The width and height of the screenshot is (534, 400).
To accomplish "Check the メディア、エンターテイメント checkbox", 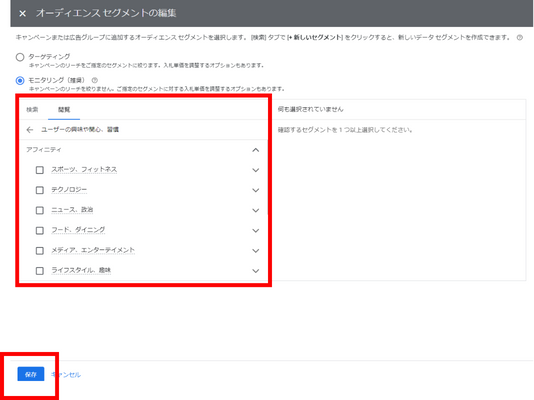I will pyautogui.click(x=40, y=251).
